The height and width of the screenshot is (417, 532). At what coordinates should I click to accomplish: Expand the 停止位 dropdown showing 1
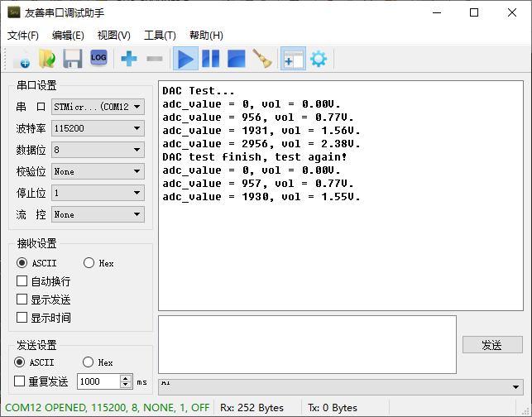tap(98, 193)
